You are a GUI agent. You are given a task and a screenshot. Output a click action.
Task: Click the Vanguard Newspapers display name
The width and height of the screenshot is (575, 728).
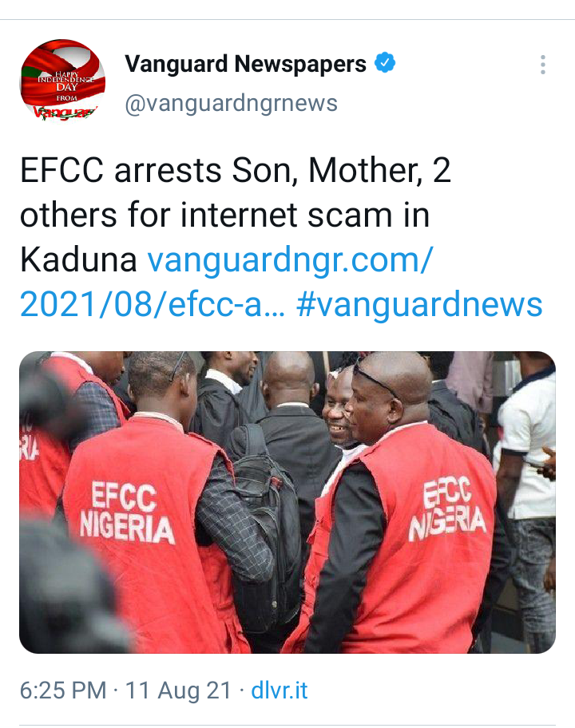245,64
